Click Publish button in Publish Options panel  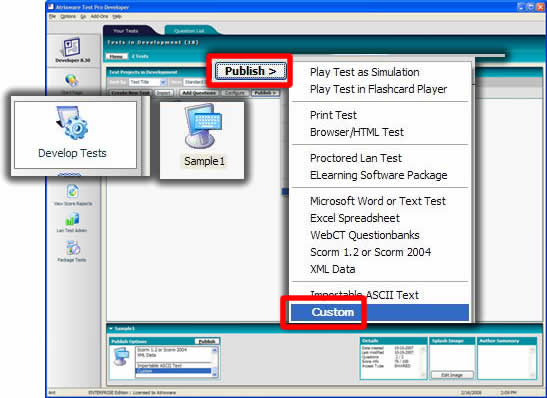pos(207,341)
